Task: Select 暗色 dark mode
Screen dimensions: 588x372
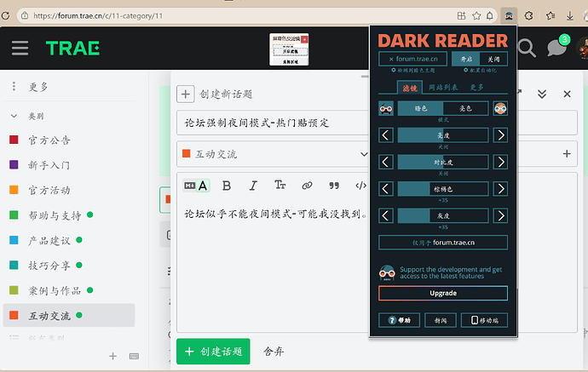Action: 420,109
